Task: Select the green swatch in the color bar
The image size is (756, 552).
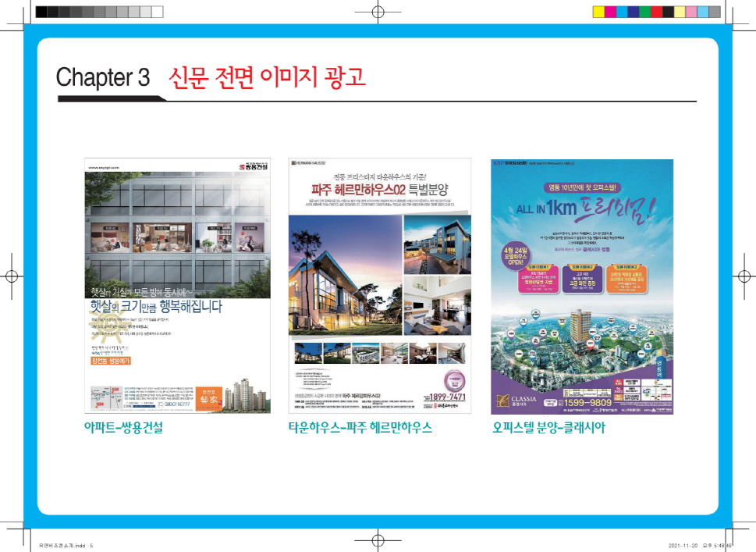Action: click(x=645, y=12)
